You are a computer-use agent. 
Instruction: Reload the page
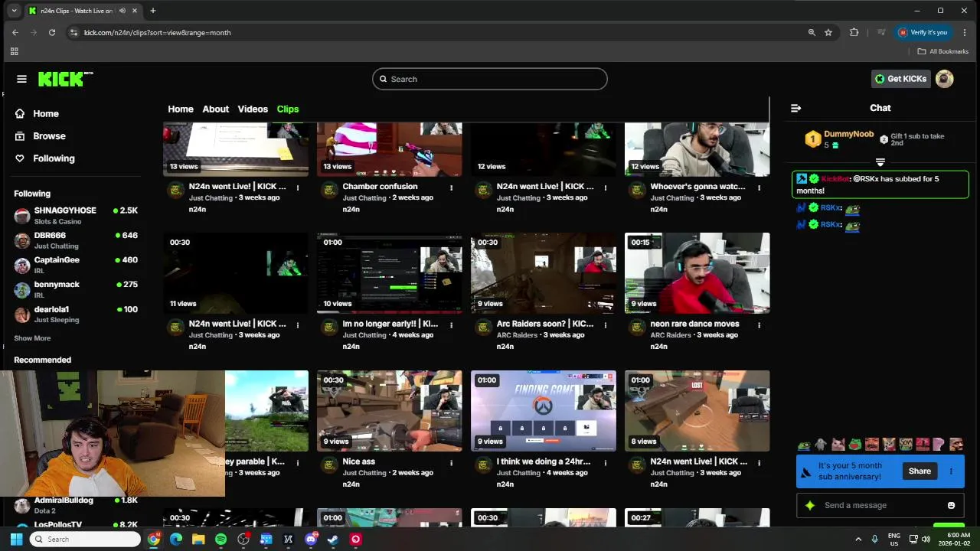pyautogui.click(x=52, y=32)
